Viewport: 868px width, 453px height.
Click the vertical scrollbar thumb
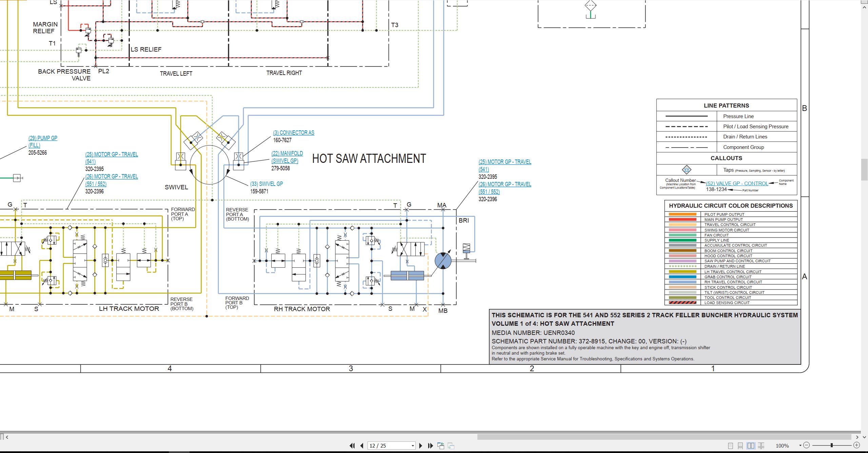click(865, 170)
